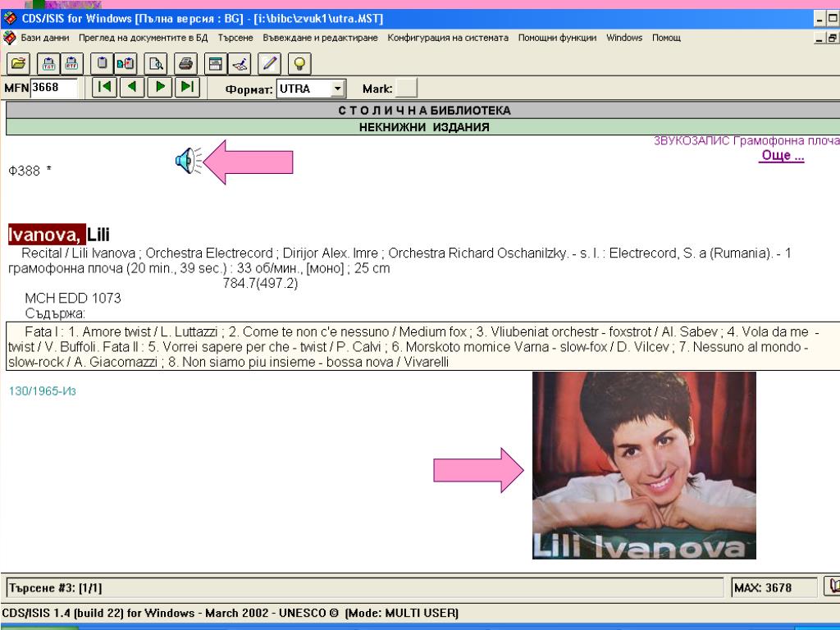The image size is (840, 630).
Task: Click the plain clipboard toolbar icon
Action: tap(102, 64)
